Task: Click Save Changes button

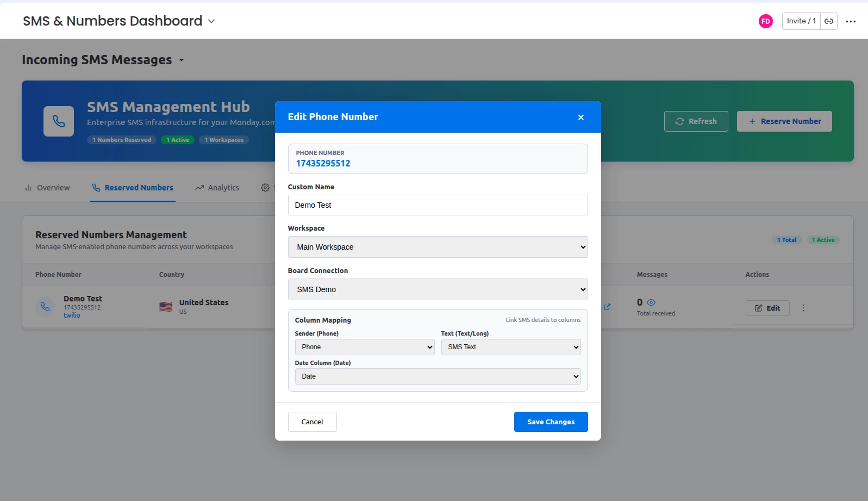Action: [x=551, y=422]
